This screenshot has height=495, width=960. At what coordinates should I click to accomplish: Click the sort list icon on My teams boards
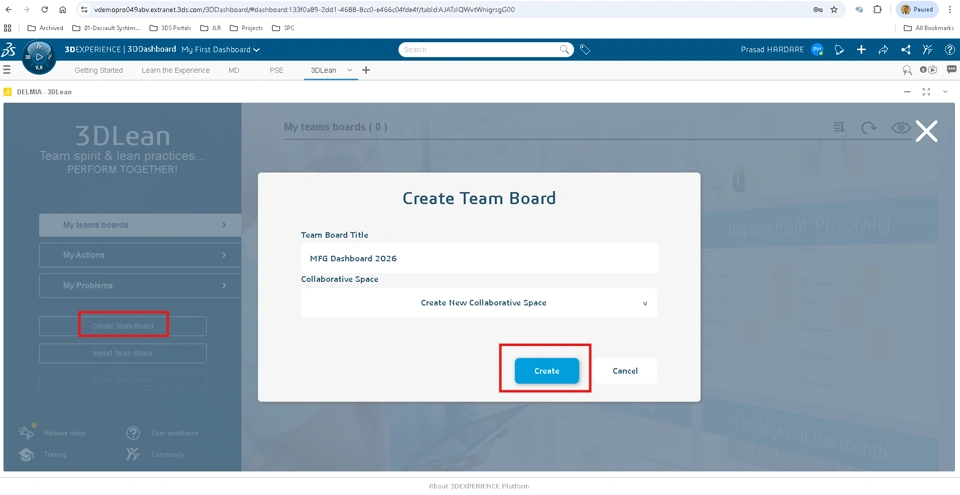pos(839,127)
